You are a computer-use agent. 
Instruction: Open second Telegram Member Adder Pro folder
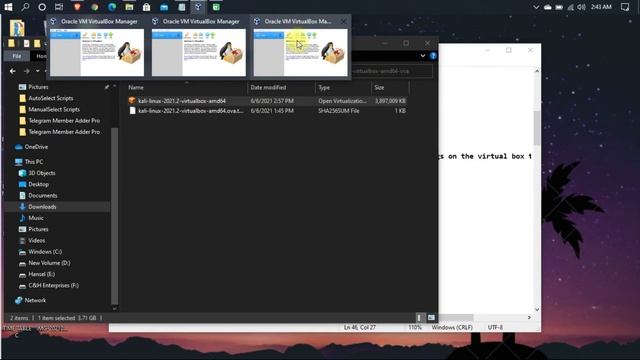coord(64,132)
